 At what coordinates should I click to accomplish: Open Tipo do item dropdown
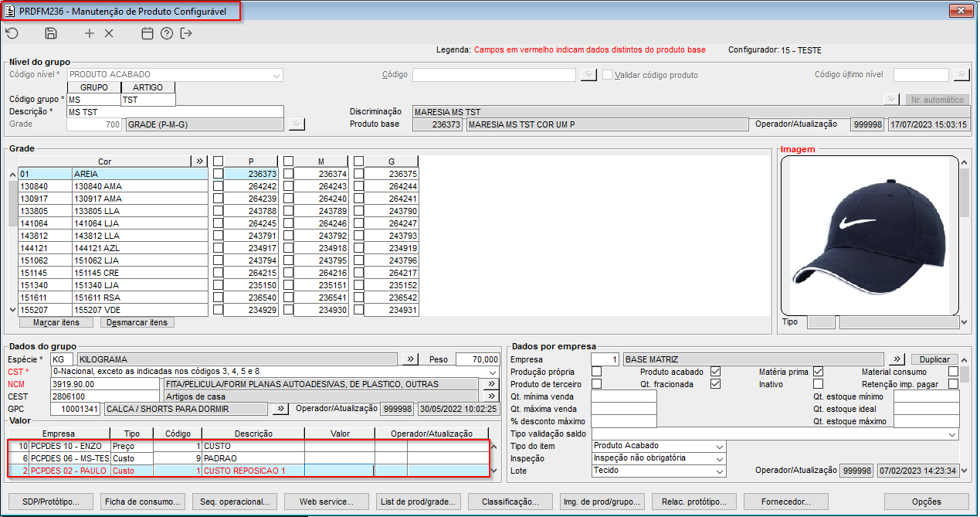(721, 446)
